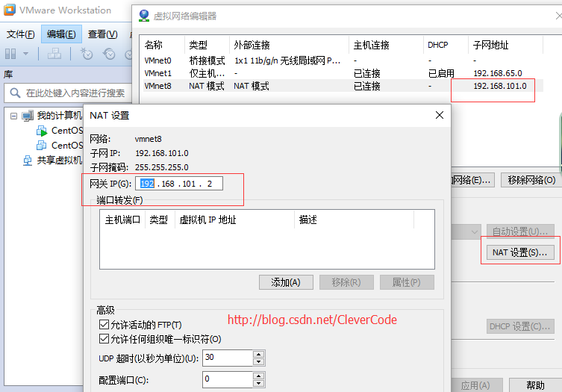The height and width of the screenshot is (392, 562).
Task: Click the DHCP Settings (DHCP 设置) button
Action: tap(520, 326)
